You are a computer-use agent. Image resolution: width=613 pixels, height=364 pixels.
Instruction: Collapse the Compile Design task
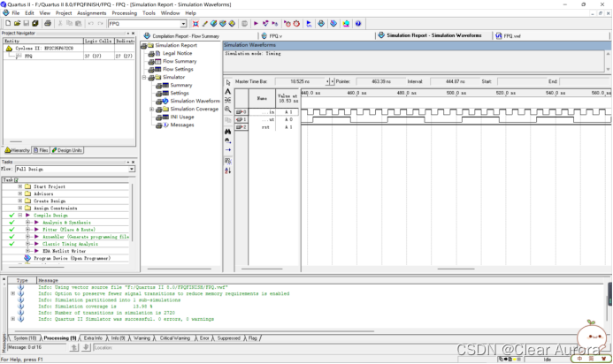click(x=20, y=216)
